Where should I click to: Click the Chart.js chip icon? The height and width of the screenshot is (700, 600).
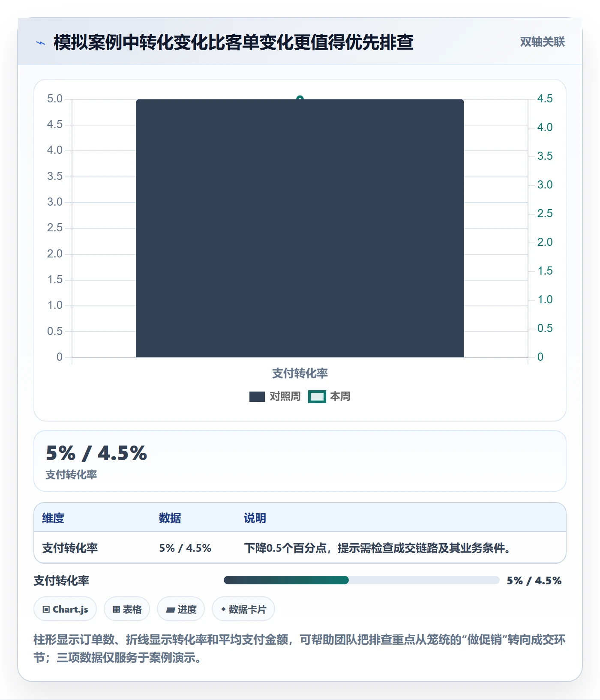coord(46,609)
